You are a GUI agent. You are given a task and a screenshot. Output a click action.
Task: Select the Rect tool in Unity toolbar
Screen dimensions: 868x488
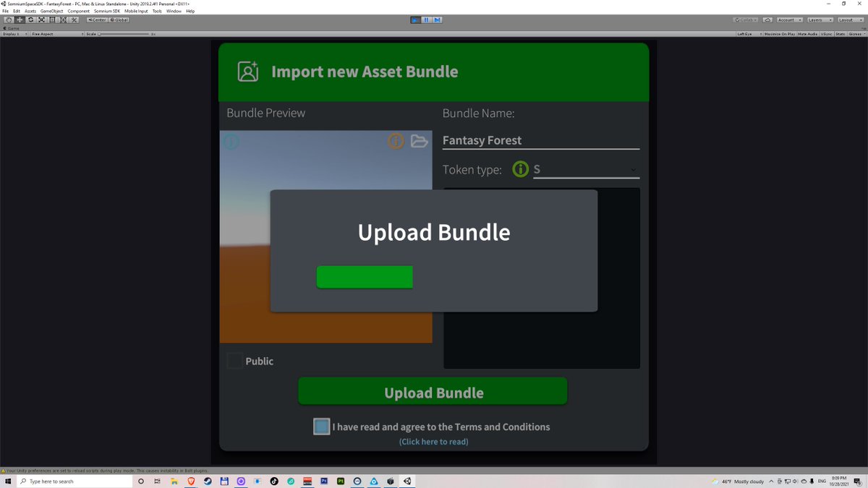pos(52,20)
